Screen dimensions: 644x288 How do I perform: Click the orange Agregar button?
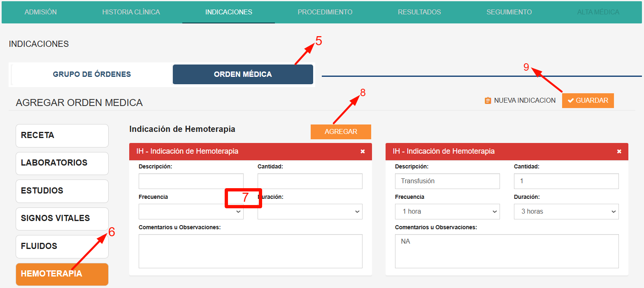(x=341, y=132)
